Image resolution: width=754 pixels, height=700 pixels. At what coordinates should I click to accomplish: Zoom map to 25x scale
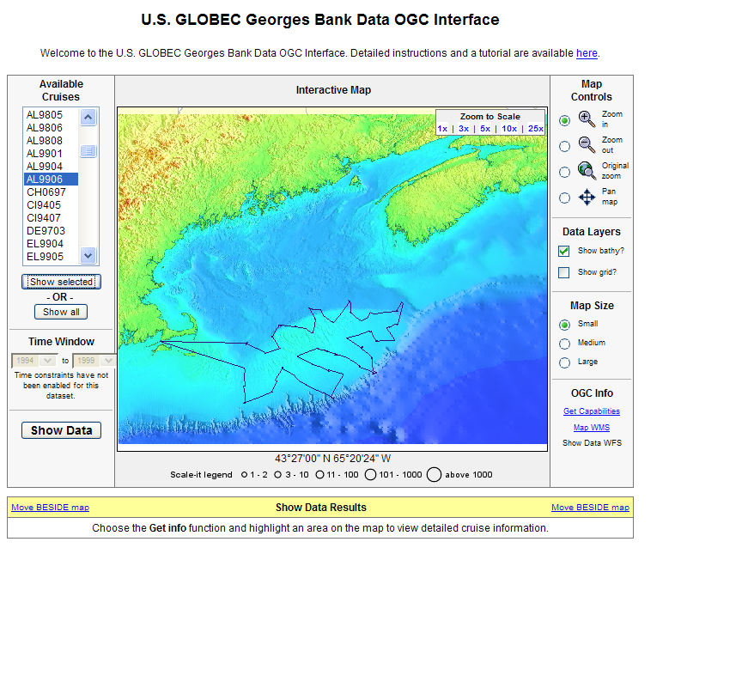click(536, 129)
